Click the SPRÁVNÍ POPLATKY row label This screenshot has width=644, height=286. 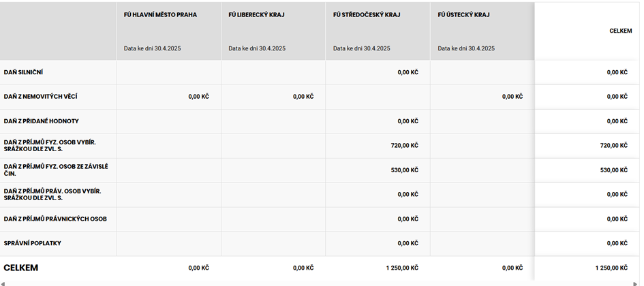point(33,243)
